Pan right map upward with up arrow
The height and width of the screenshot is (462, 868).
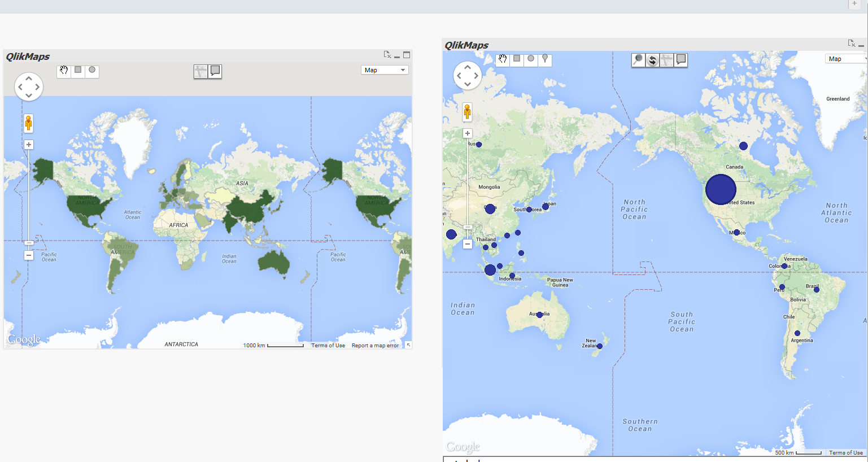pyautogui.click(x=468, y=67)
